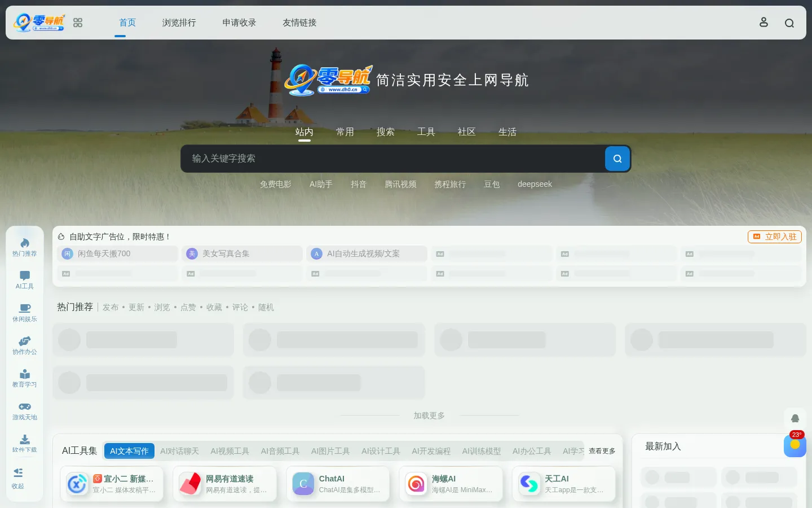Select 协作办公 sidebar section
This screenshot has width=812, height=508.
[25, 345]
